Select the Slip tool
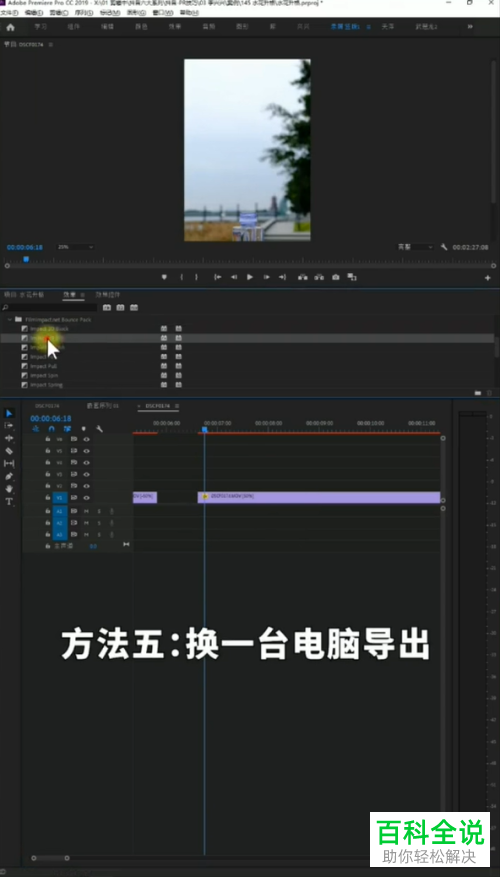The height and width of the screenshot is (877, 500). click(x=9, y=464)
